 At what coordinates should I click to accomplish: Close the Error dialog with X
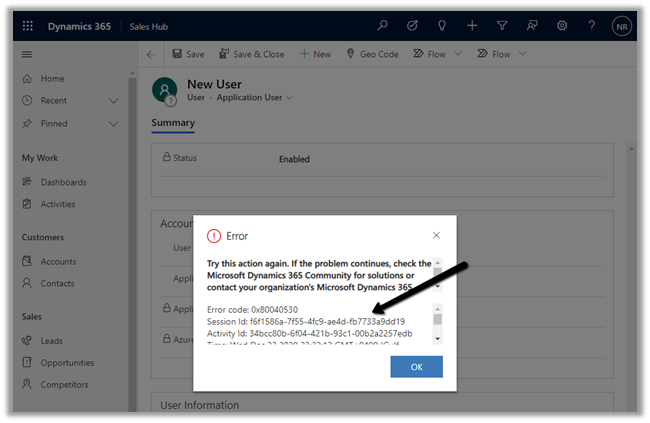(436, 236)
